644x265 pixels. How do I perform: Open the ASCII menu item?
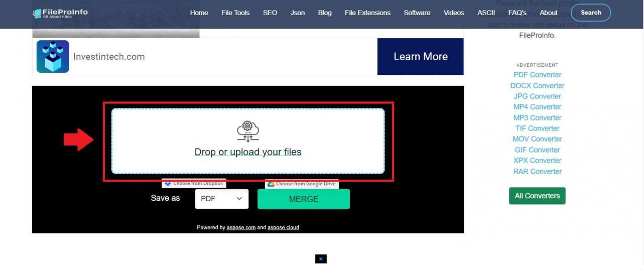[x=486, y=13]
